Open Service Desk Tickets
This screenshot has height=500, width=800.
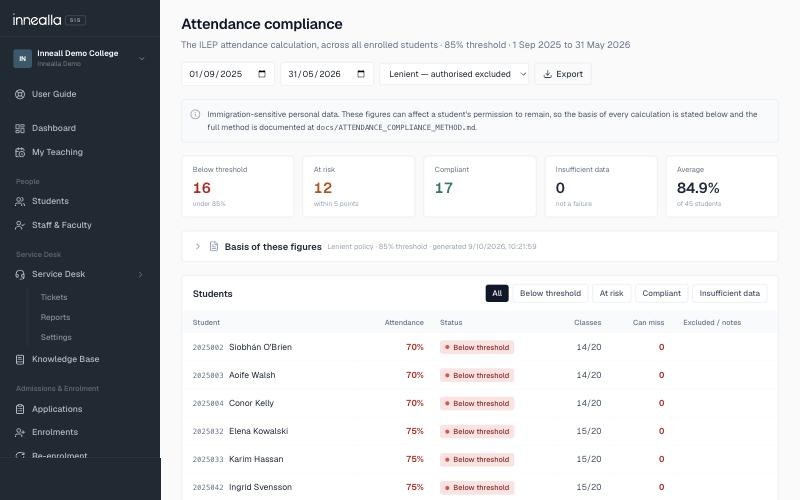click(54, 297)
